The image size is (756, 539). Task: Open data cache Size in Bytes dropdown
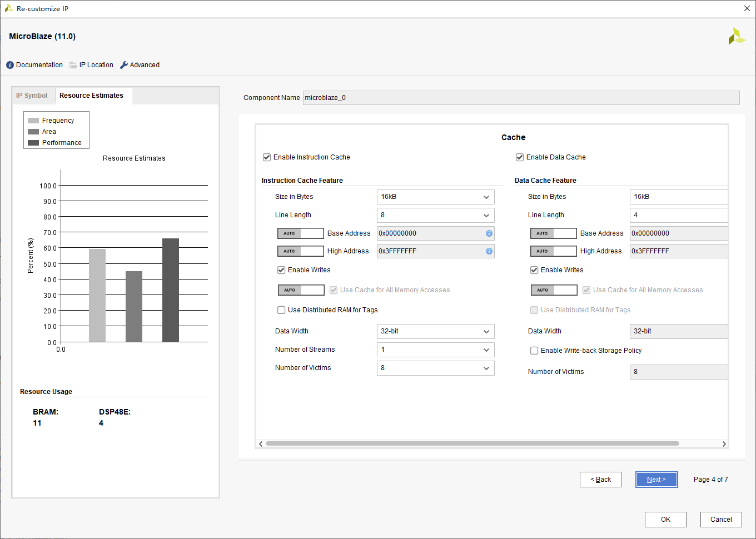click(679, 197)
